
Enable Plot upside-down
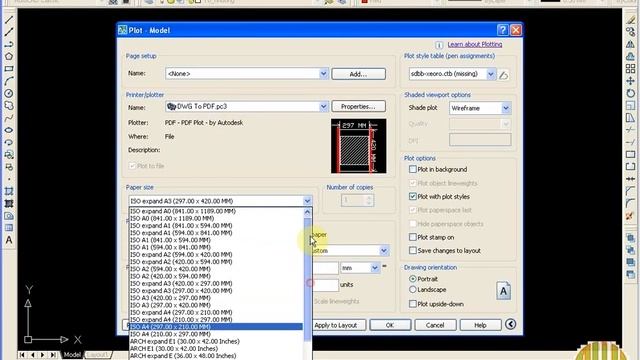[413, 304]
